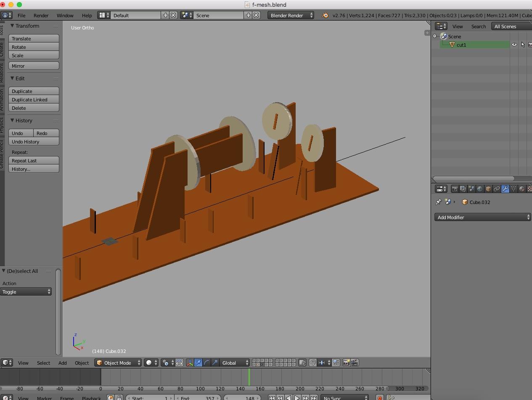Click the translate manipulator arrow icon
Screen dimensions: 532x400
coord(198,363)
